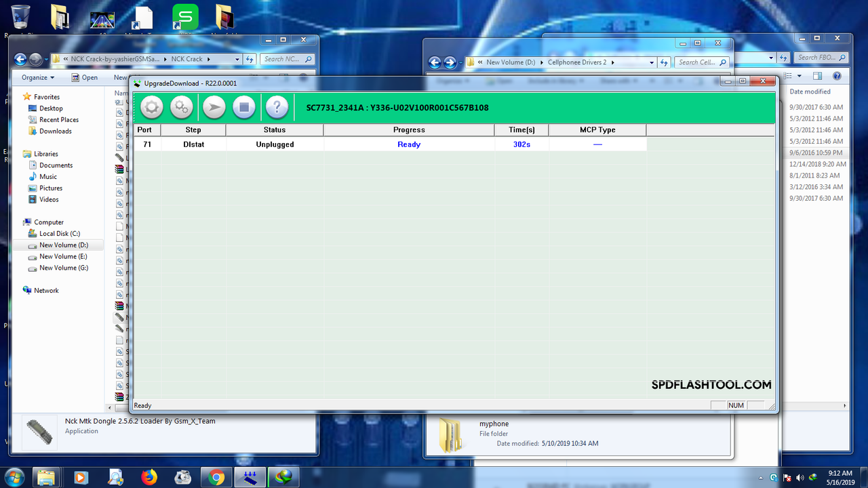Open the help icon in right explorer window
Screen dimensions: 868x488
[837, 77]
